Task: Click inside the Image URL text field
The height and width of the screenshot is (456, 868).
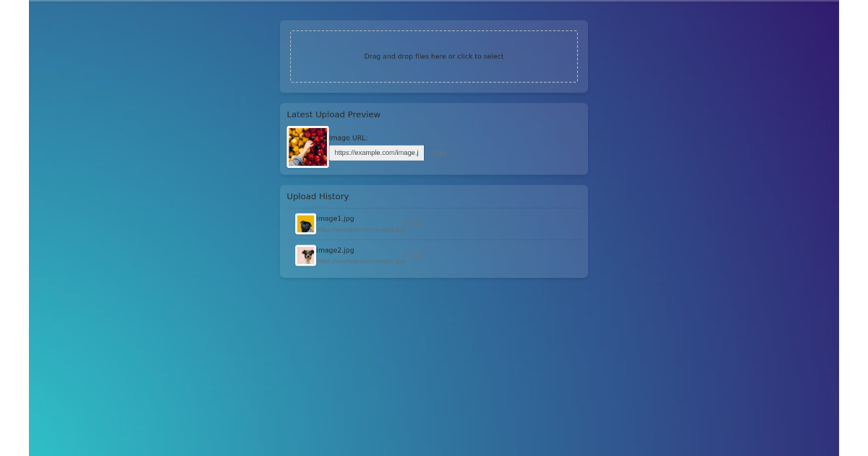Action: [376, 153]
